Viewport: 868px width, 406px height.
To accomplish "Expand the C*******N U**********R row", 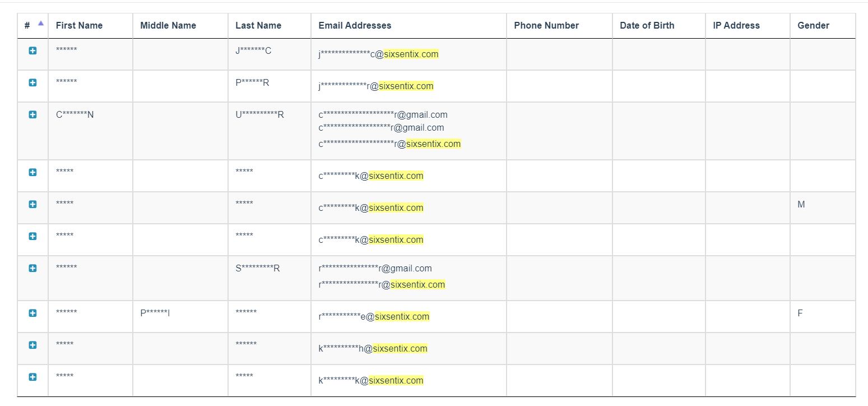I will click(33, 114).
